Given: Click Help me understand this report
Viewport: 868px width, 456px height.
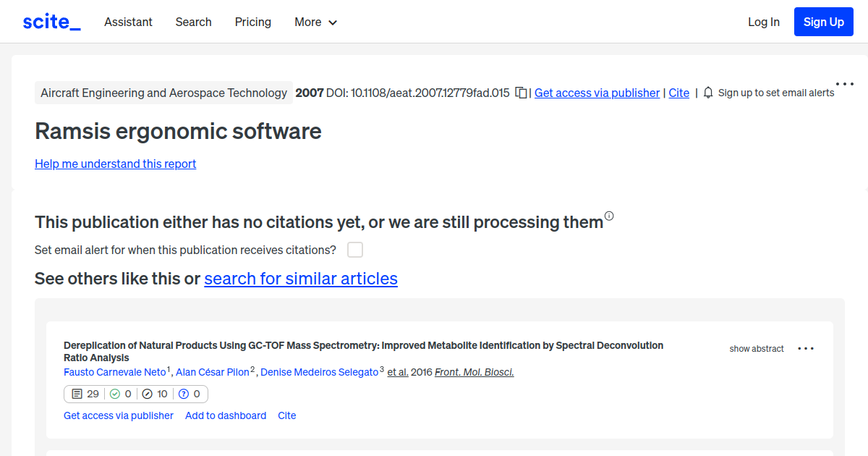Looking at the screenshot, I should pyautogui.click(x=115, y=164).
